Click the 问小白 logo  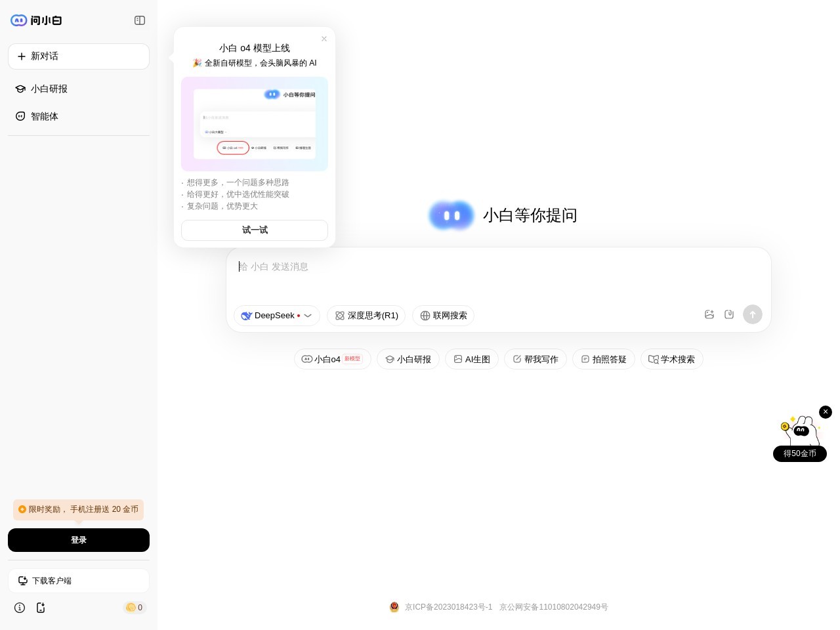[36, 20]
